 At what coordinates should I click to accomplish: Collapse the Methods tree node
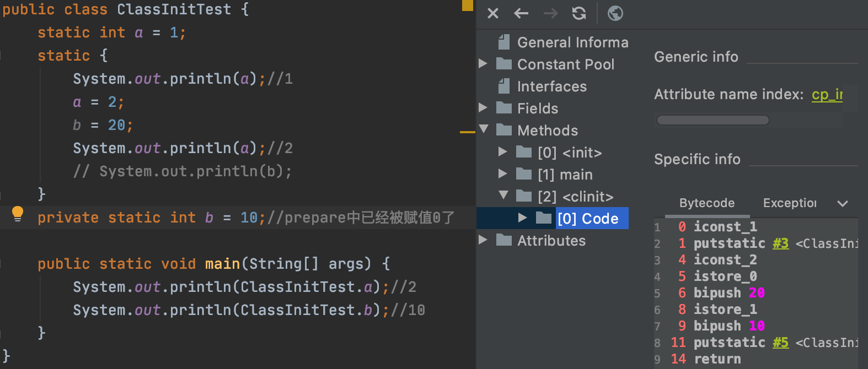(484, 129)
